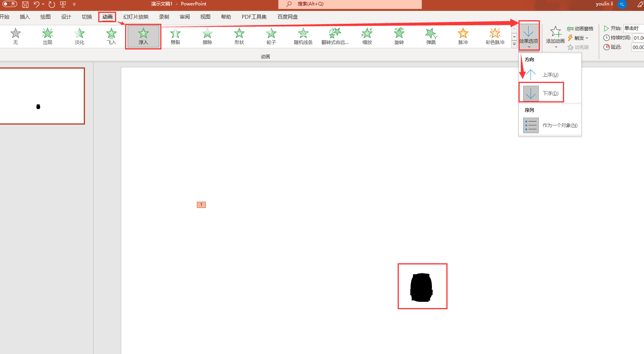Select the 无 (None) animation effect
The width and height of the screenshot is (644, 354).
tap(16, 36)
